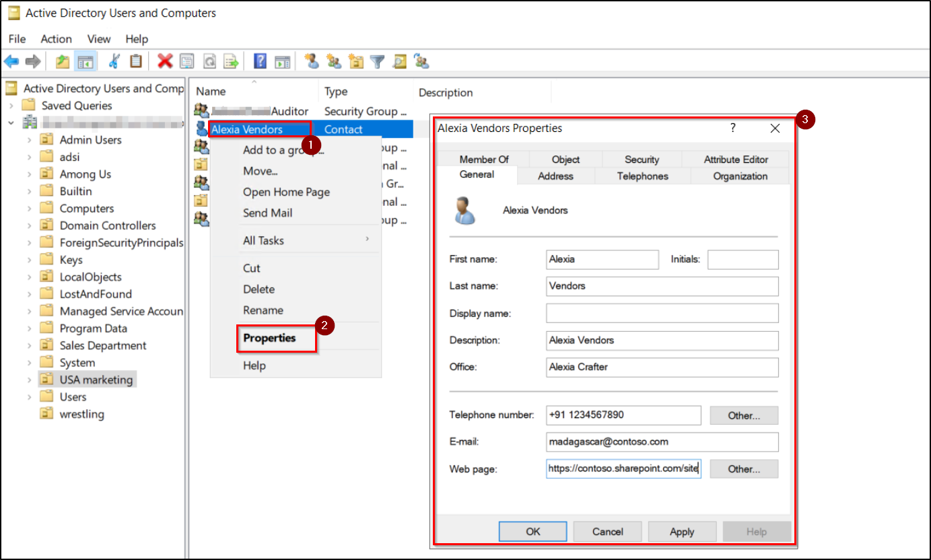
Task: Create a new group from the toolbar
Action: coord(333,61)
